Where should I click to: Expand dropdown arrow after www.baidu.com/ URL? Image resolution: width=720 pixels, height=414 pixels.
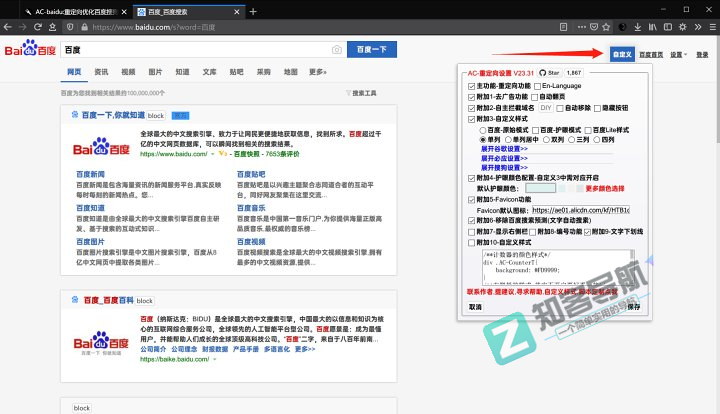pos(213,154)
